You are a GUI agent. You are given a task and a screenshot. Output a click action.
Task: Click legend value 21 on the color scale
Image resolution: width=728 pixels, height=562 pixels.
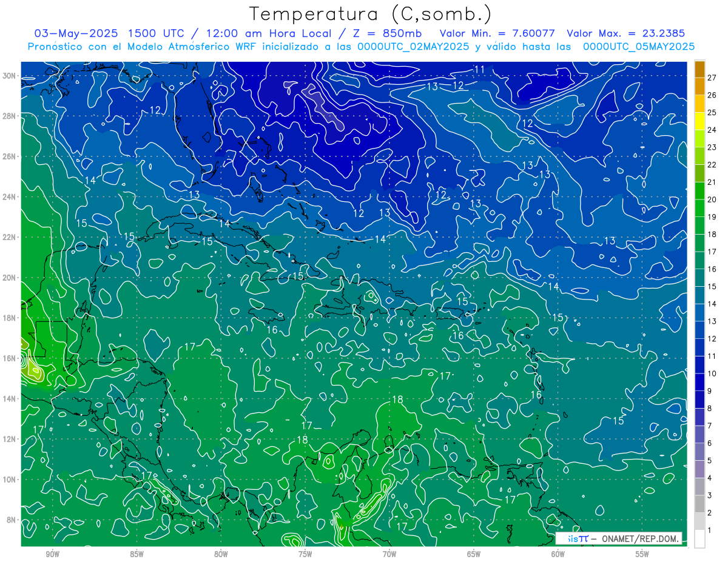point(712,182)
